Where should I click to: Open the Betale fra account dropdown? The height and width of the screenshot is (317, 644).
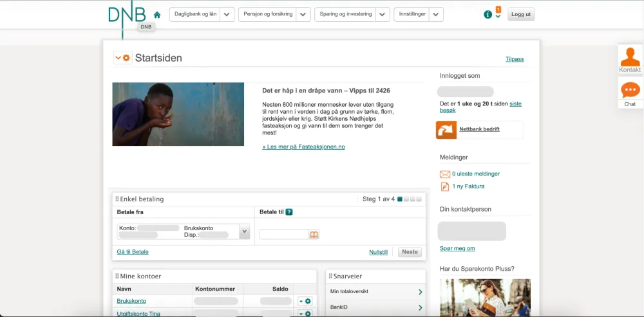click(x=244, y=231)
